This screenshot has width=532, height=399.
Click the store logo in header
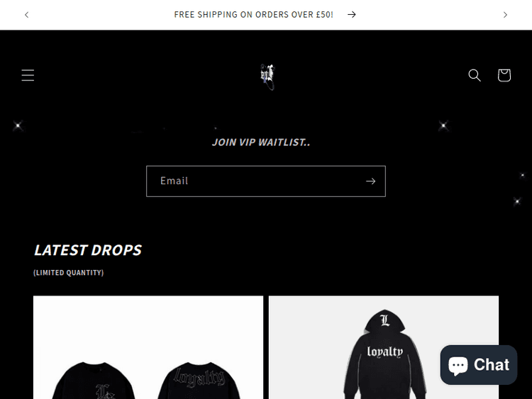tap(267, 77)
